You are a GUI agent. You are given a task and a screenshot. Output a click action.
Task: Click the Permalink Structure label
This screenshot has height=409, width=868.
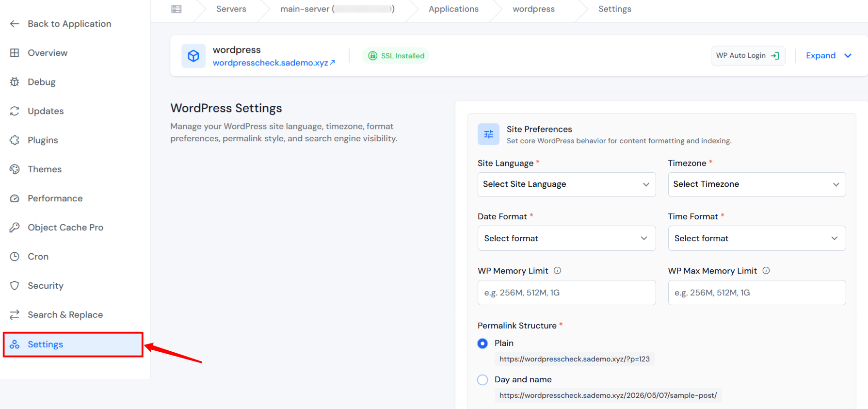(517, 326)
